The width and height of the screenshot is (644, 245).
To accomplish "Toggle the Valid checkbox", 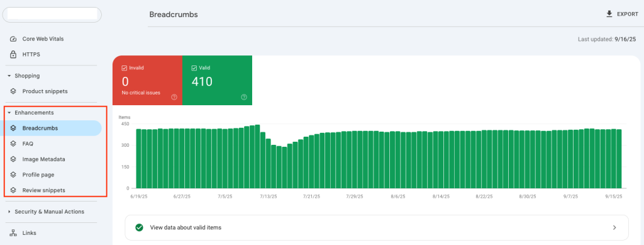I will pos(194,68).
